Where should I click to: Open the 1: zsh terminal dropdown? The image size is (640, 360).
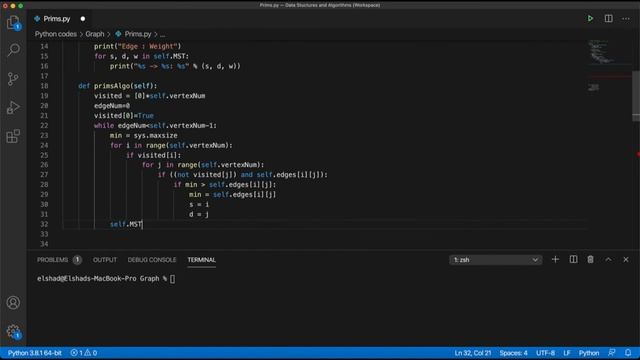point(496,260)
